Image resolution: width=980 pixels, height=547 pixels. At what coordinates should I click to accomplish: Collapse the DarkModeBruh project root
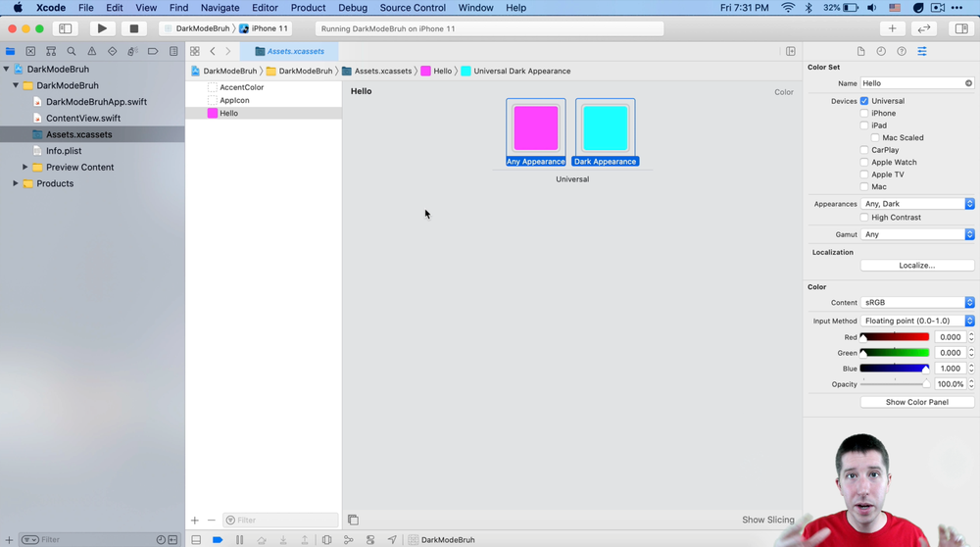pos(6,69)
